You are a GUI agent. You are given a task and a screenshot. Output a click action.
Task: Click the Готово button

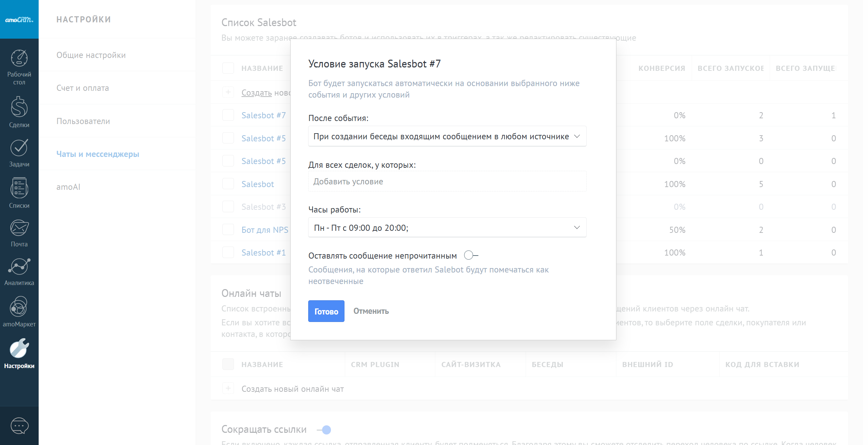[x=326, y=311]
